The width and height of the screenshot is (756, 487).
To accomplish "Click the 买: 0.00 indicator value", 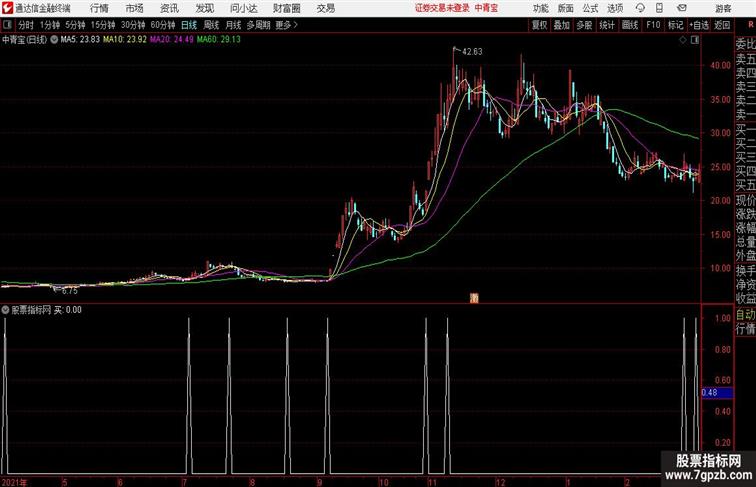I will point(68,310).
